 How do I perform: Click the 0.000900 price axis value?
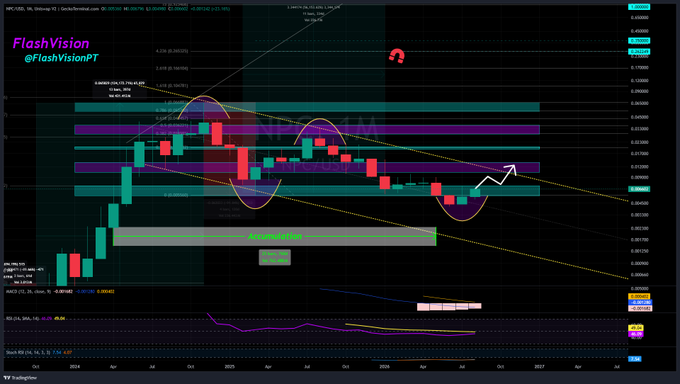click(x=640, y=263)
